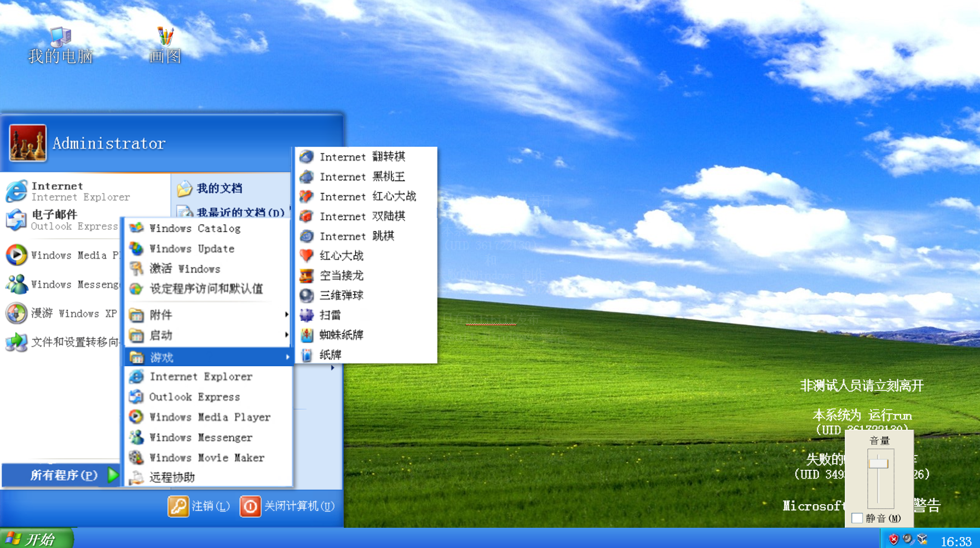Launch 红心大战 Hearts game
Viewport: 980px width, 548px height.
pyautogui.click(x=366, y=256)
